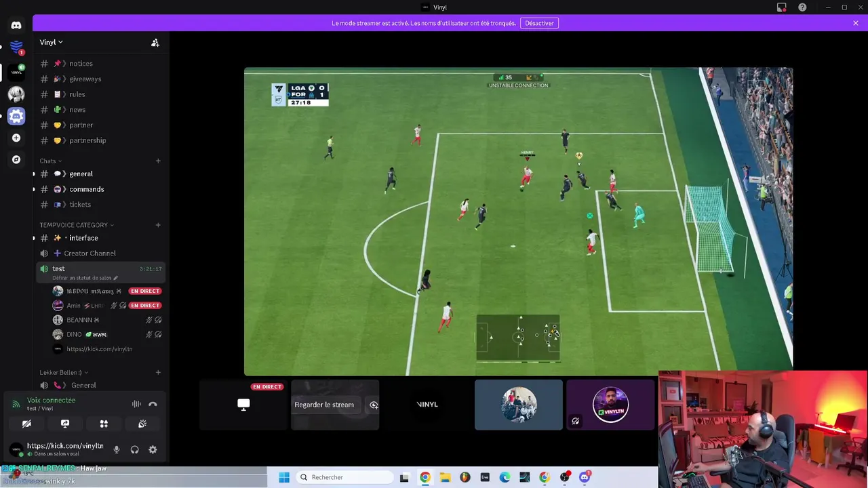Open the help question mark icon in title bar
Screen dimensions: 868x488
tap(803, 7)
